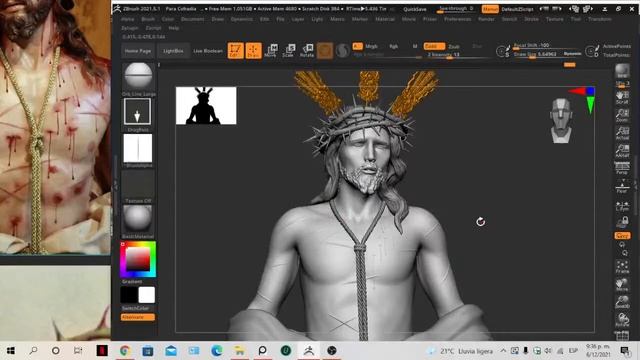Click the AAHalf view icon
This screenshot has height=360, width=640.
click(622, 151)
